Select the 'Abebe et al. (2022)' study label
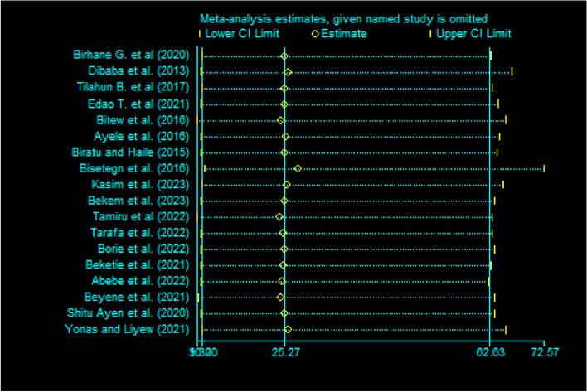This screenshot has width=587, height=392. (x=140, y=281)
